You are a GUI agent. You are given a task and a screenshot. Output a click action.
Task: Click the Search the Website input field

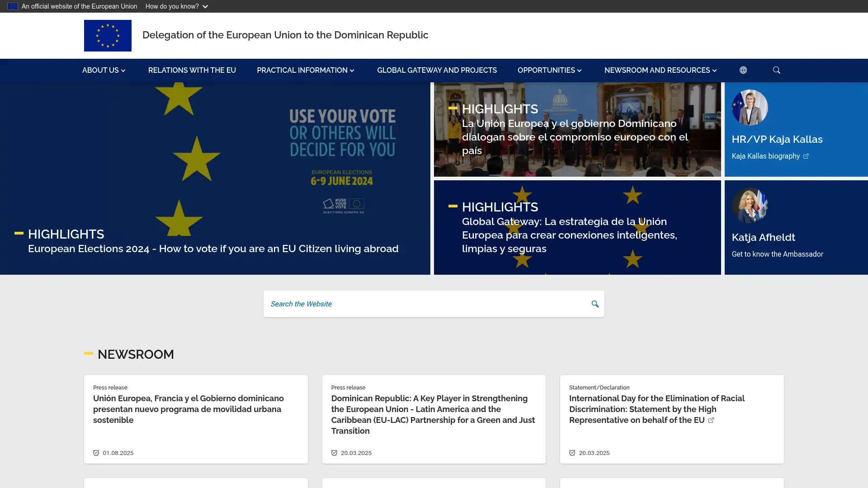425,304
